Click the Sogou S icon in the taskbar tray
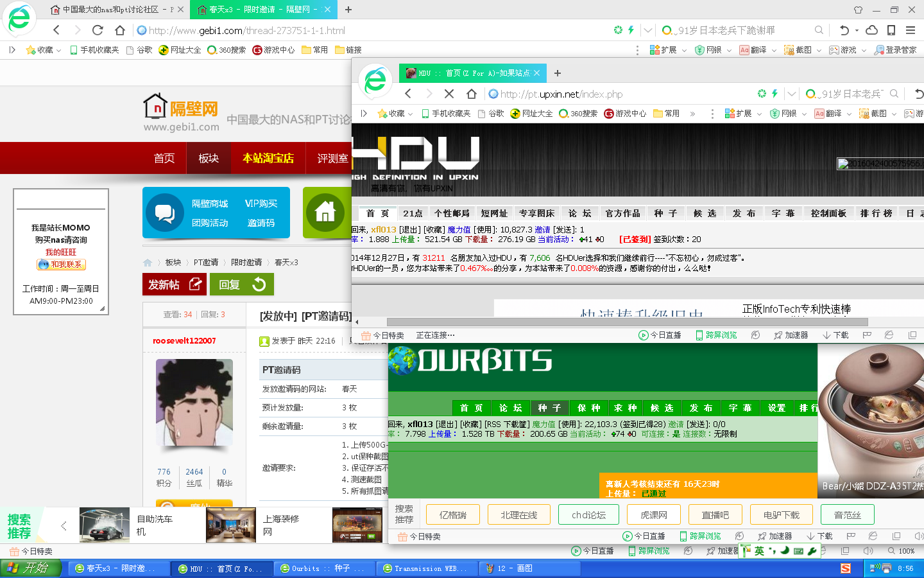 point(845,568)
